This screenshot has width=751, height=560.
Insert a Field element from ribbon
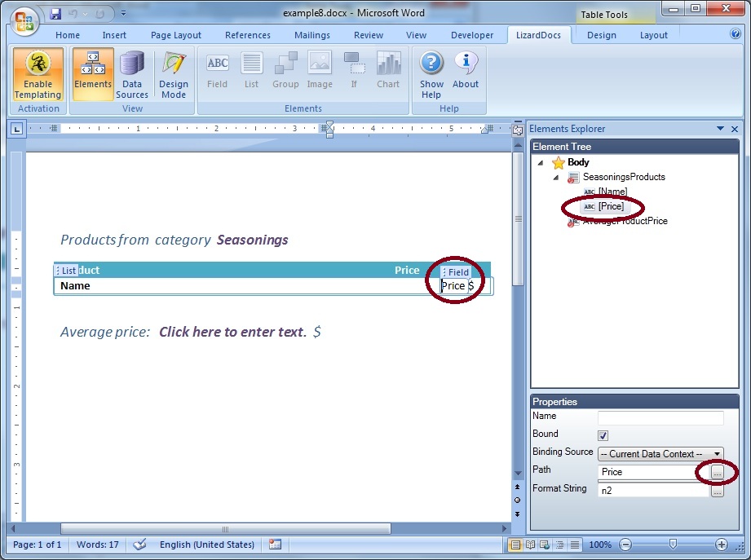coord(217,71)
